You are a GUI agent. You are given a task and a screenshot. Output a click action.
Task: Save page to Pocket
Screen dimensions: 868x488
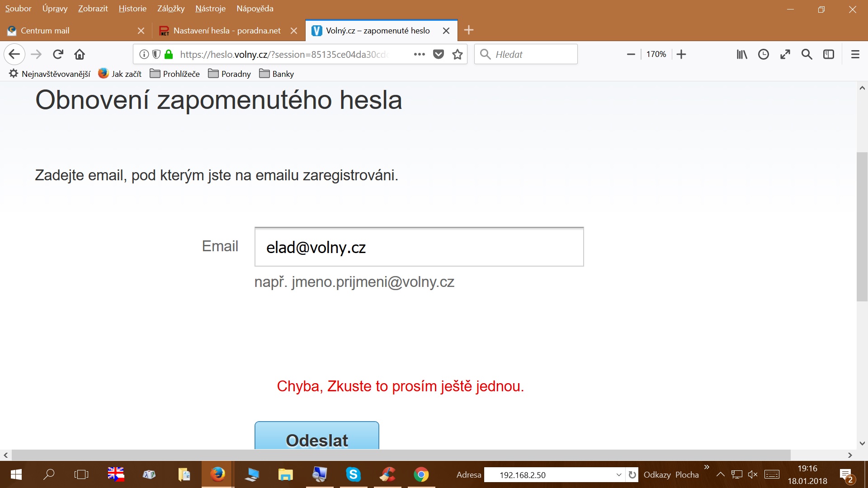click(438, 54)
